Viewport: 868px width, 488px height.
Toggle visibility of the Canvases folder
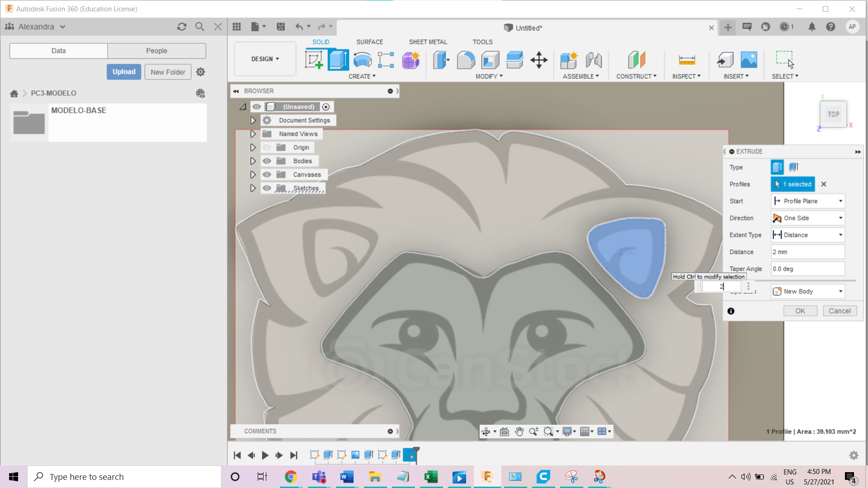tap(267, 174)
